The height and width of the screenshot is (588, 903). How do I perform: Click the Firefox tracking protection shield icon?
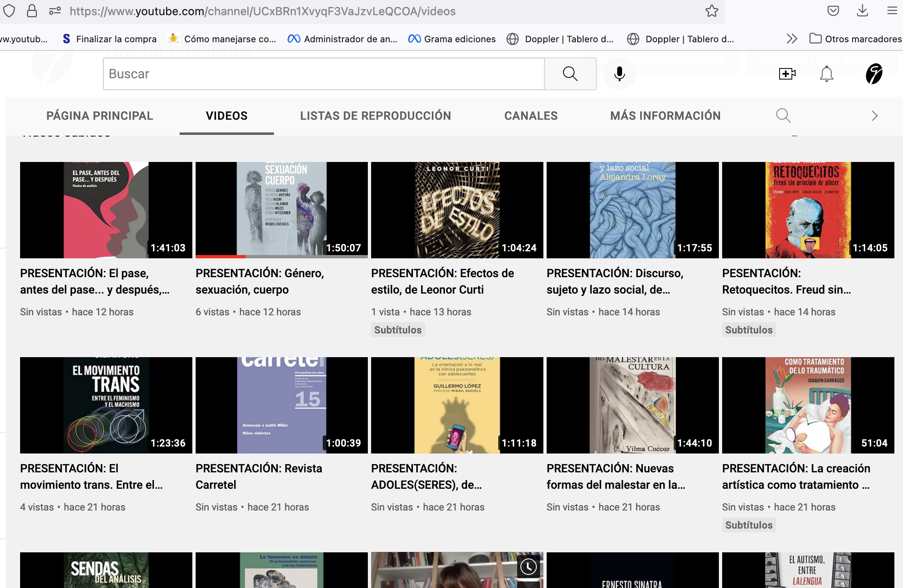point(9,11)
